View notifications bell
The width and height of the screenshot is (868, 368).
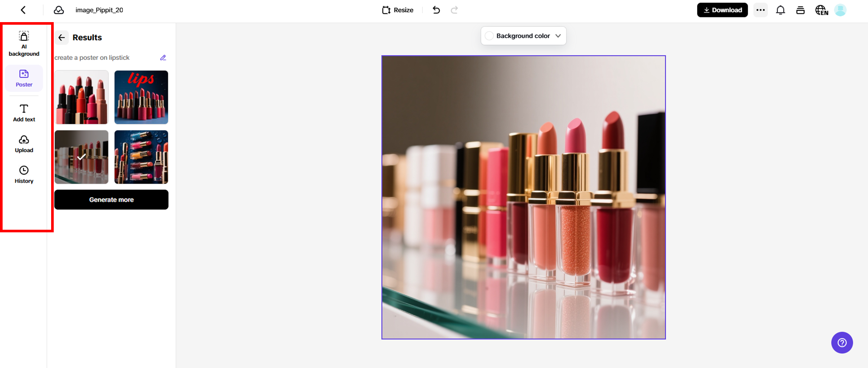click(780, 10)
